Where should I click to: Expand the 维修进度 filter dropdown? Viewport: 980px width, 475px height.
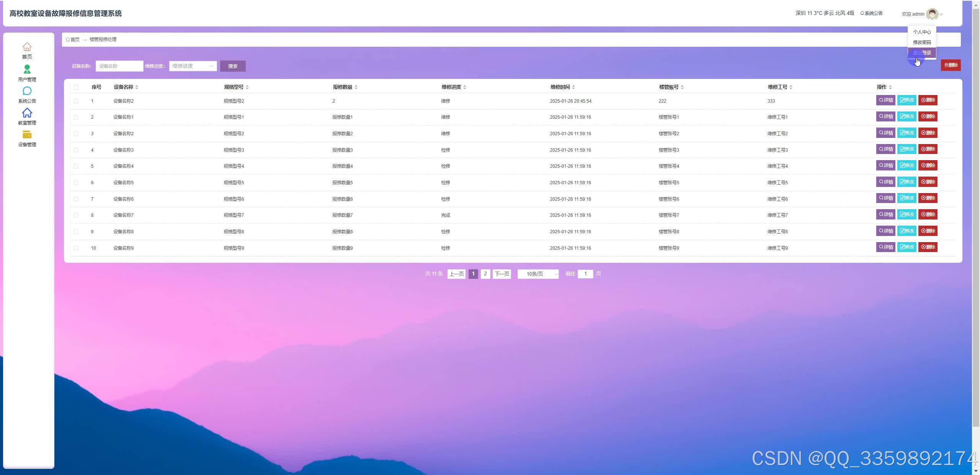[193, 66]
